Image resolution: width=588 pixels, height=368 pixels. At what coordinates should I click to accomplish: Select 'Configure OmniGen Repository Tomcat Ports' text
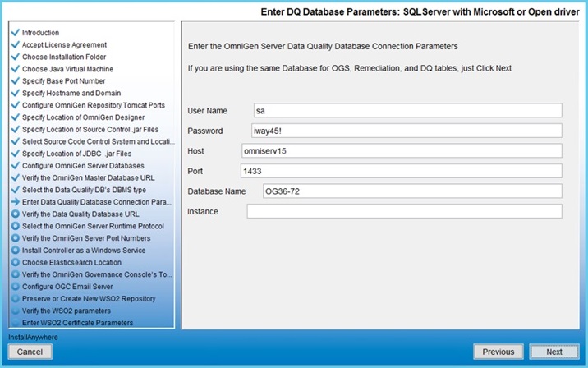[x=94, y=105]
